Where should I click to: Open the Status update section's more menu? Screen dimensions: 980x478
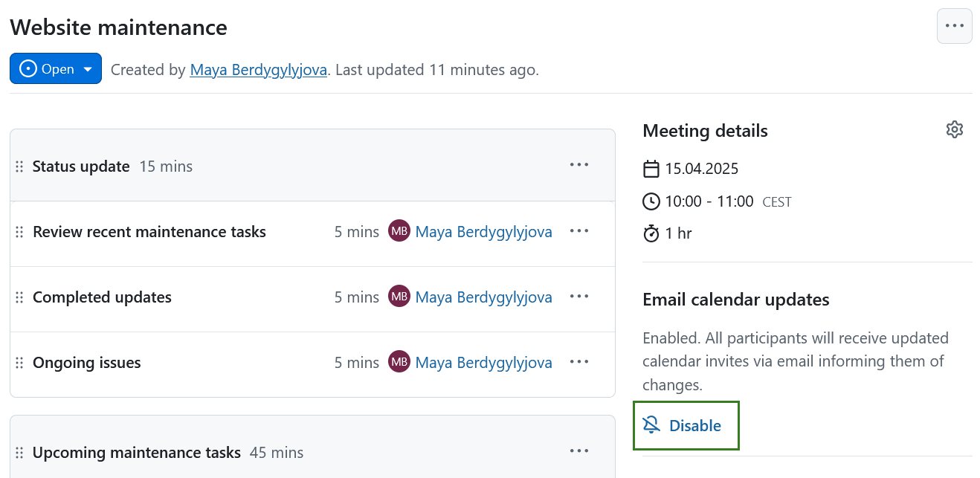[x=579, y=165]
